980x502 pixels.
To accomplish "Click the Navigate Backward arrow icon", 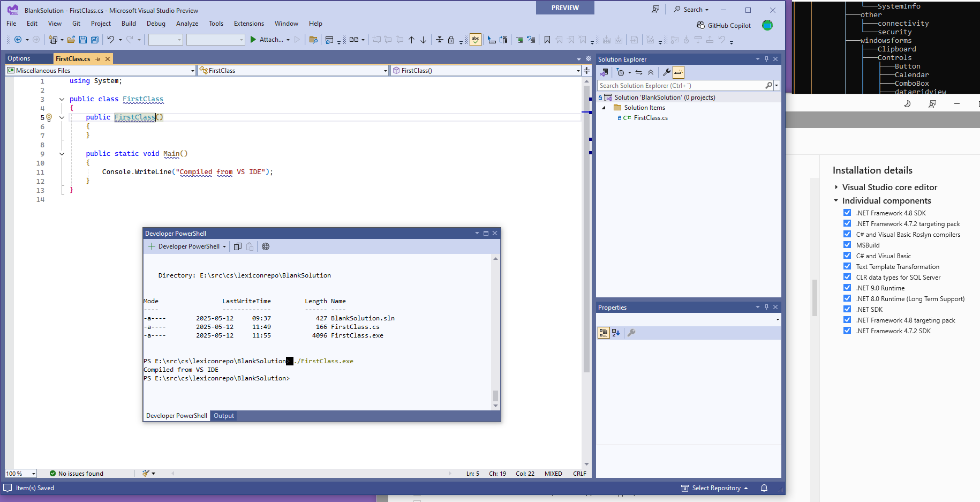I will coord(17,39).
